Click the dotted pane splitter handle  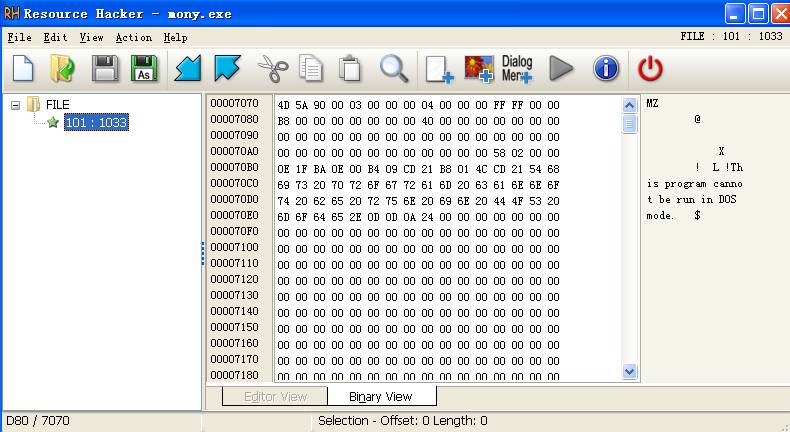click(x=203, y=254)
